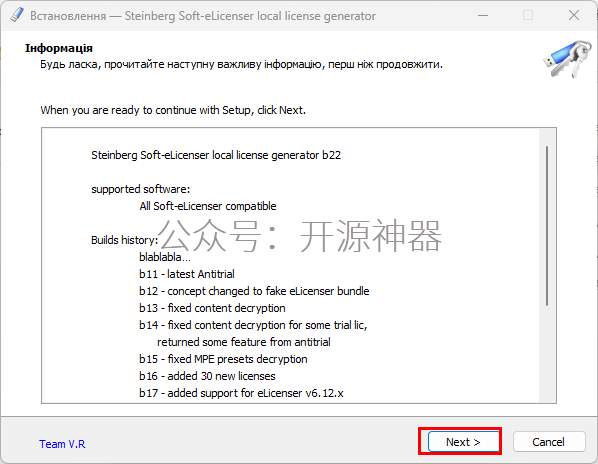Click 'All Soft-eLicenser compatible' text
This screenshot has width=598, height=464.
(208, 206)
